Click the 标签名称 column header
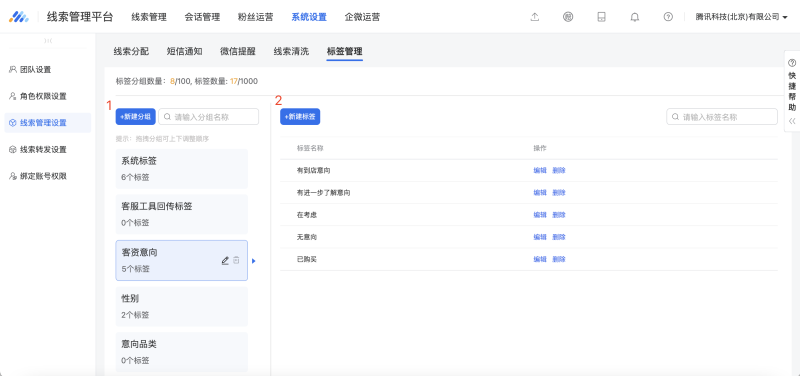This screenshot has width=800, height=376. point(310,148)
